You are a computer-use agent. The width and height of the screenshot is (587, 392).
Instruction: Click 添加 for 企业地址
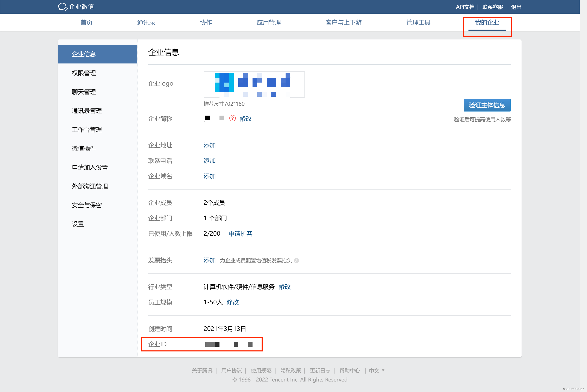(x=210, y=145)
